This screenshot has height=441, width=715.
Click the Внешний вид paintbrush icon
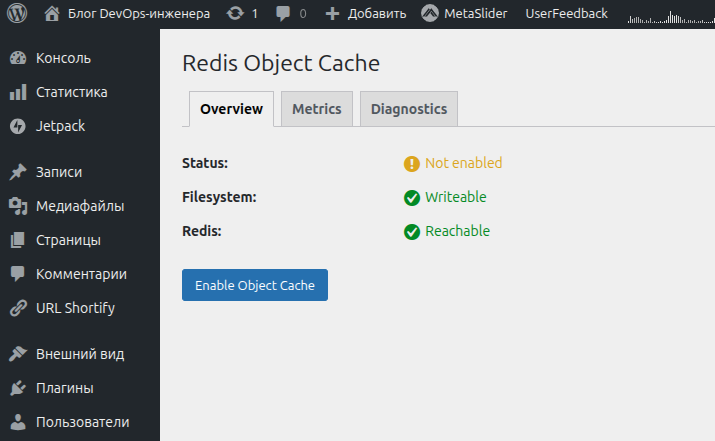(x=18, y=354)
